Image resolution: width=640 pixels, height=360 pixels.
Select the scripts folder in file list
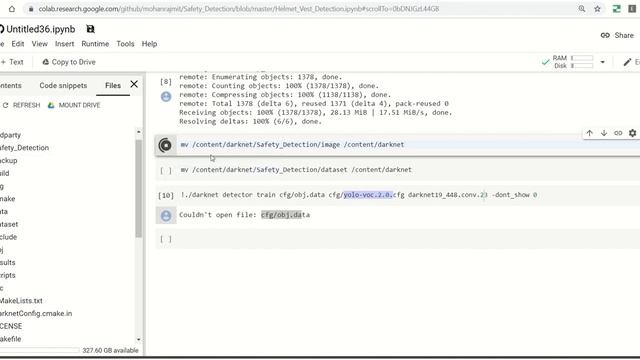pos(7,275)
